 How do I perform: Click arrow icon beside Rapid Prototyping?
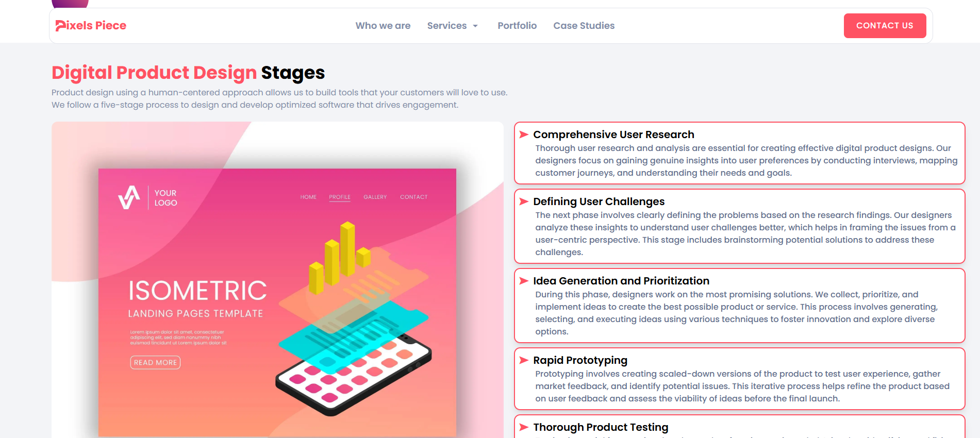pyautogui.click(x=524, y=360)
